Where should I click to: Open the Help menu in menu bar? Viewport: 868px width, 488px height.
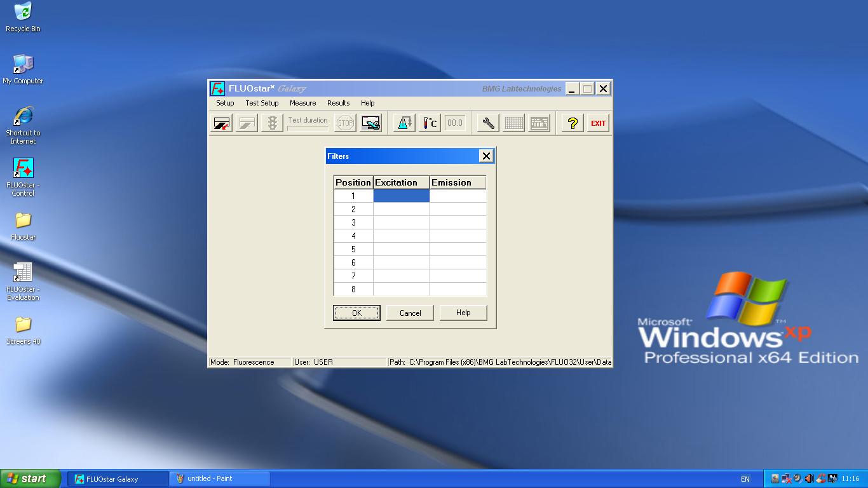point(367,103)
